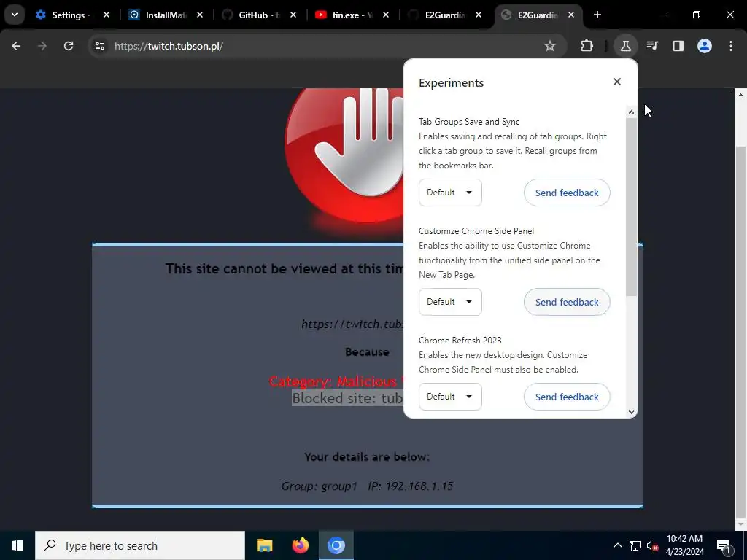747x560 pixels.
Task: Open Chrome Refresh 2023 Default dropdown
Action: coord(450,397)
